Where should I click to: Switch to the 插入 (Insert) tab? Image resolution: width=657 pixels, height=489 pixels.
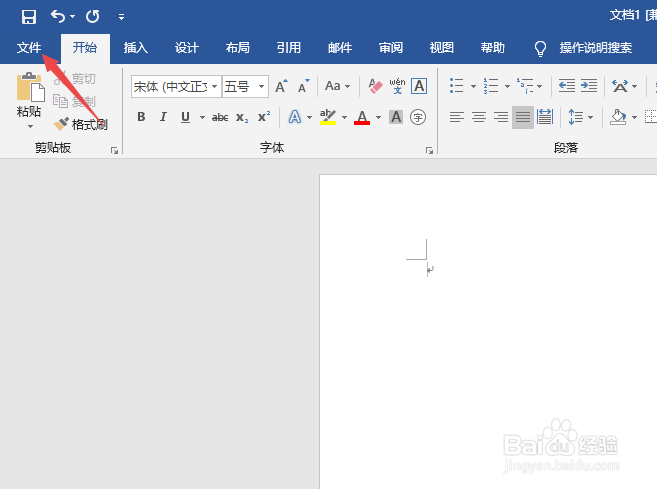[136, 48]
